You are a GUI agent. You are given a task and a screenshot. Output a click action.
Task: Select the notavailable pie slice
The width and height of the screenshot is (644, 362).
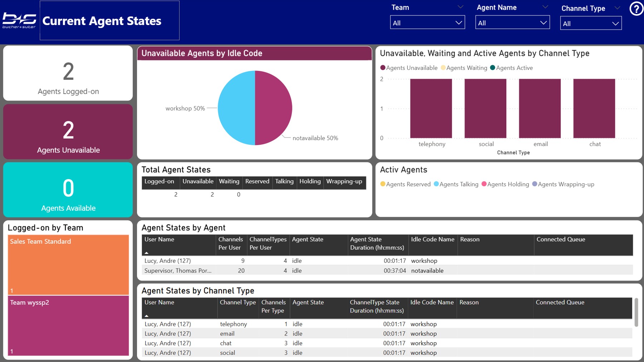[x=274, y=108]
